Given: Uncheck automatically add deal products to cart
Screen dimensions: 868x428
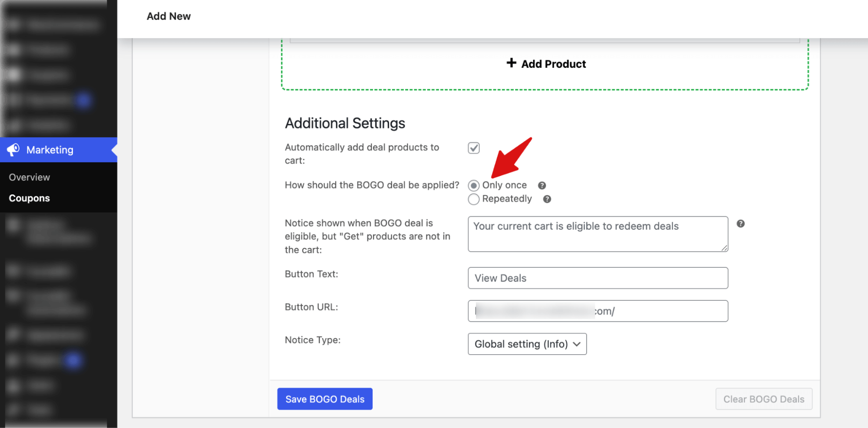Looking at the screenshot, I should (x=473, y=148).
